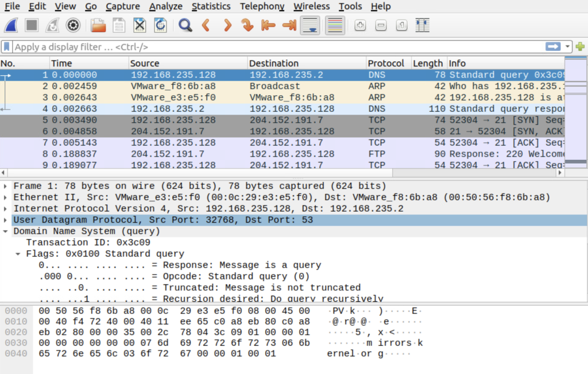The image size is (588, 374).
Task: Select the Transaction ID: 0x3c09 line
Action: coord(88,243)
